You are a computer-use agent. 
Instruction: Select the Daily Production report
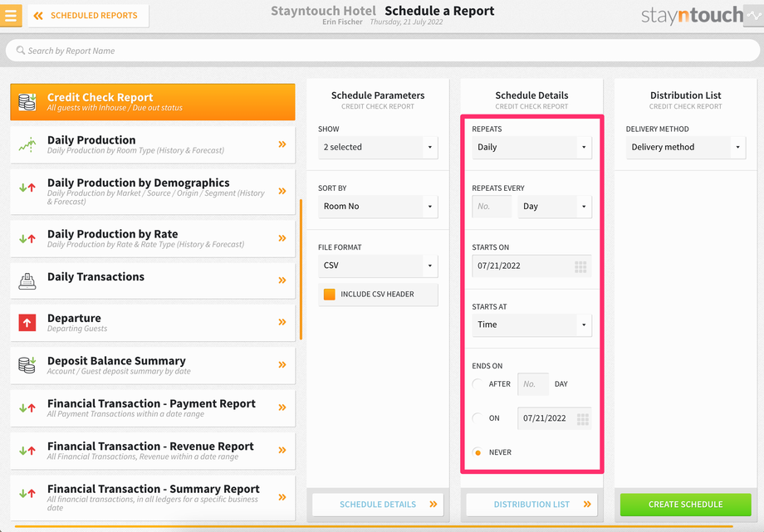pos(153,144)
